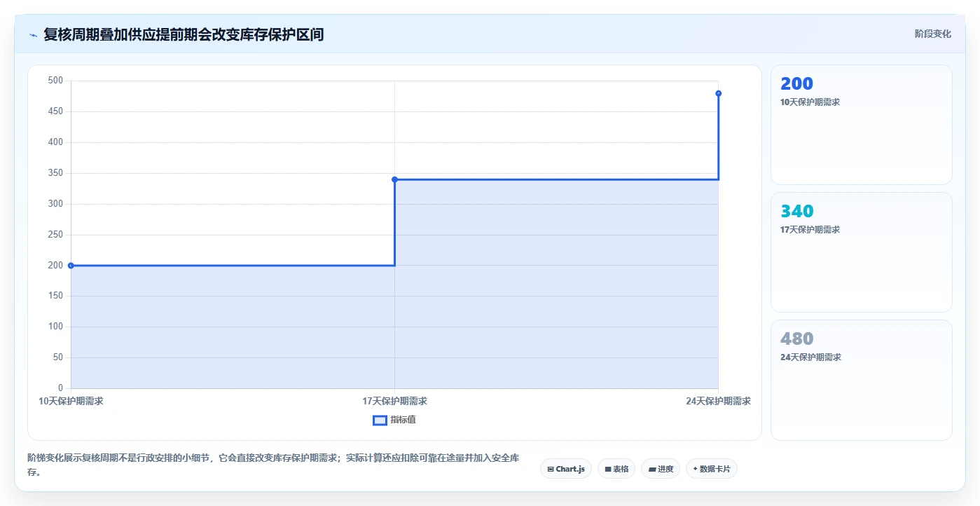This screenshot has height=506, width=980.
Task: Toggle the 指标值 legend item
Action: coord(394,420)
